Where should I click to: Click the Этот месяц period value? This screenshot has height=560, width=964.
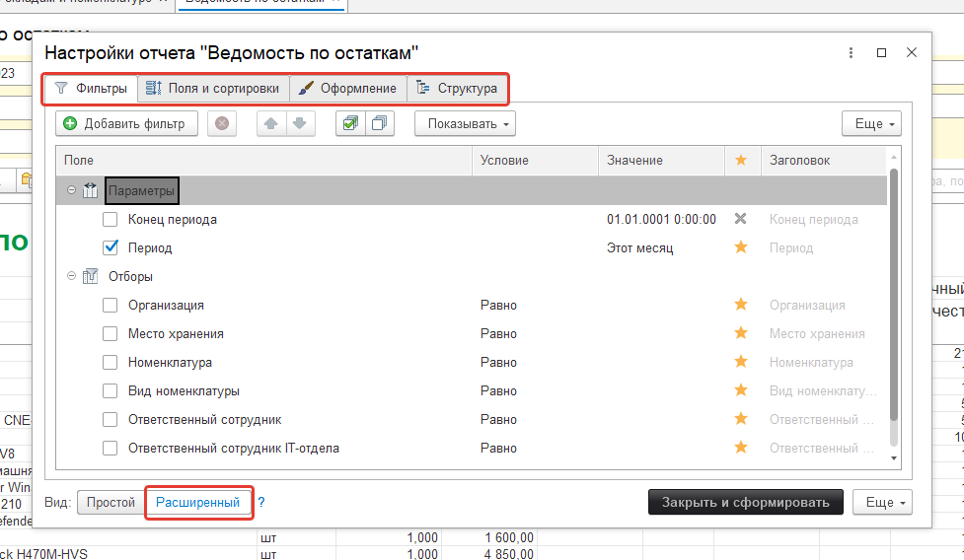coord(640,248)
